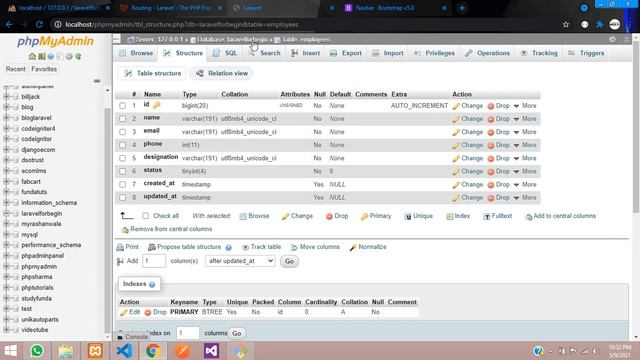The width and height of the screenshot is (640, 360).
Task: Bookmark page with the star icon
Action: (x=566, y=24)
